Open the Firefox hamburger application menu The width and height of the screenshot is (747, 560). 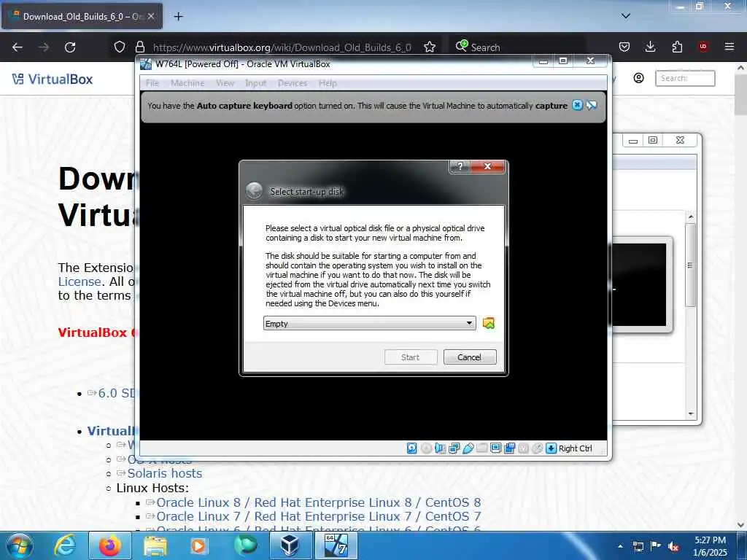(729, 47)
